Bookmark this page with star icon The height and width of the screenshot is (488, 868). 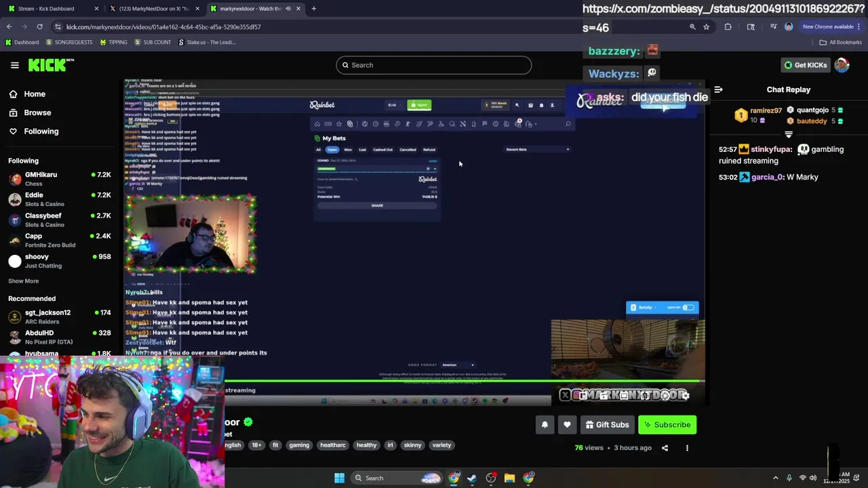pos(707,26)
